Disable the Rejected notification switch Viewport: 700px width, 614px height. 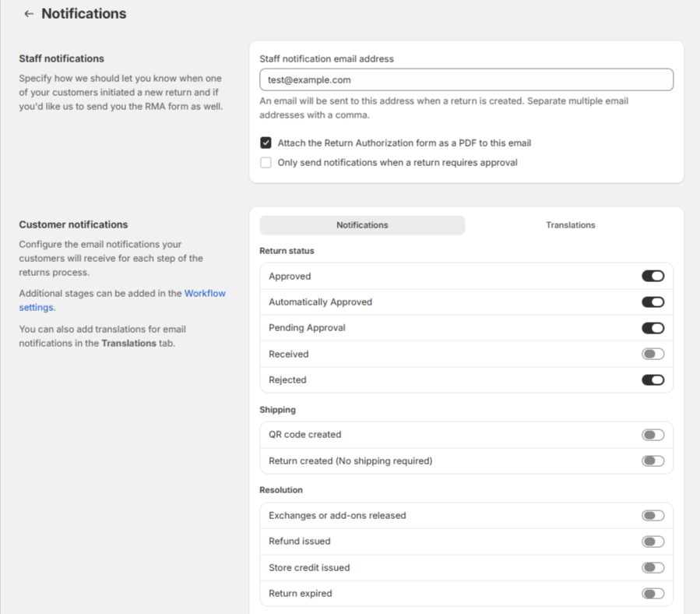click(x=653, y=380)
